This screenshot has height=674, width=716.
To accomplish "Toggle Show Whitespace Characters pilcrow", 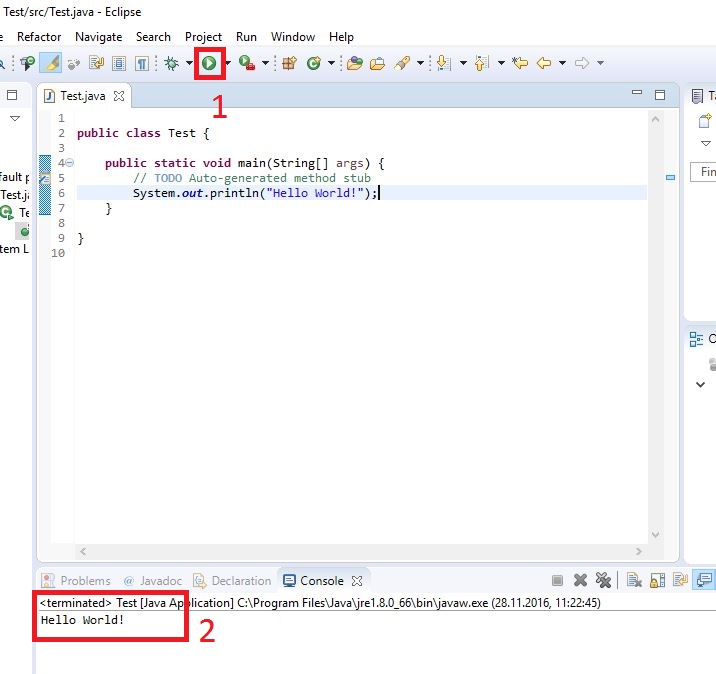I will tap(142, 63).
